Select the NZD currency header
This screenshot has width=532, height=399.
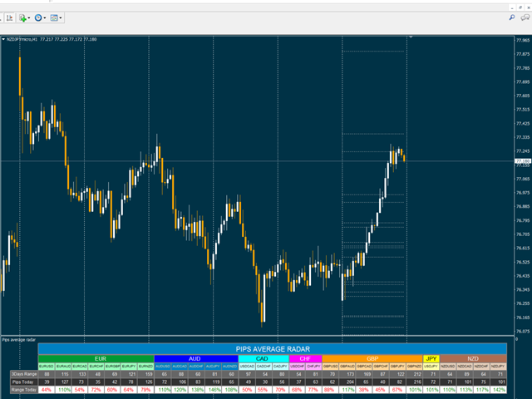tap(473, 358)
